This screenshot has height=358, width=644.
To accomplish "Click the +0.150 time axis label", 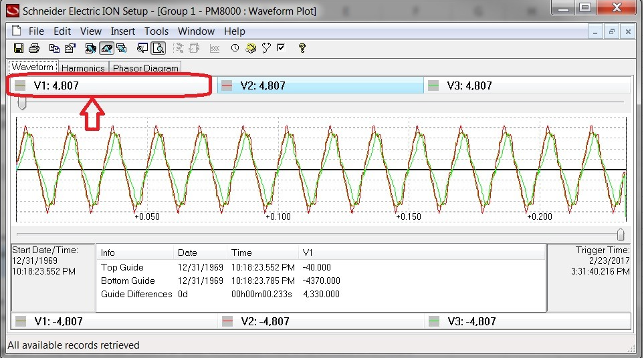I will click(409, 216).
